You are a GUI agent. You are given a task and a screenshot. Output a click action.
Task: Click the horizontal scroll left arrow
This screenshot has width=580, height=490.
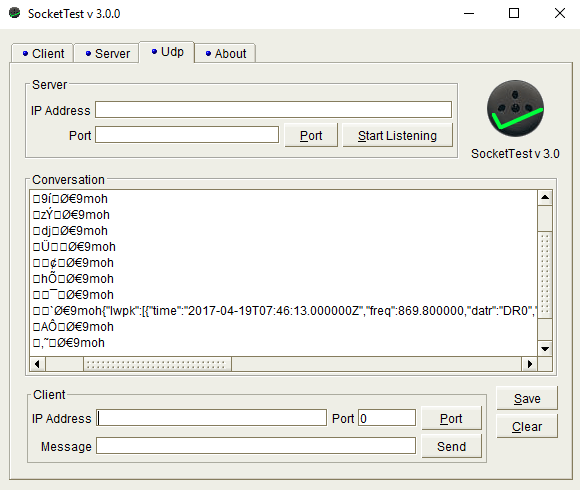point(37,364)
